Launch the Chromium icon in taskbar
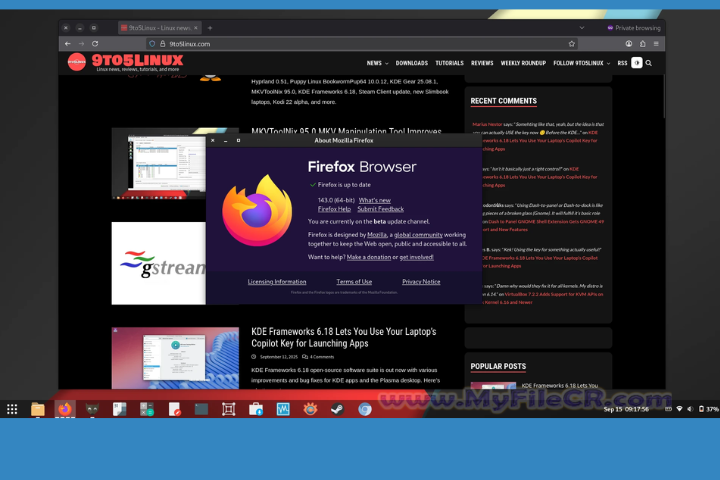Screen dimensions: 720x480 pos(365,409)
